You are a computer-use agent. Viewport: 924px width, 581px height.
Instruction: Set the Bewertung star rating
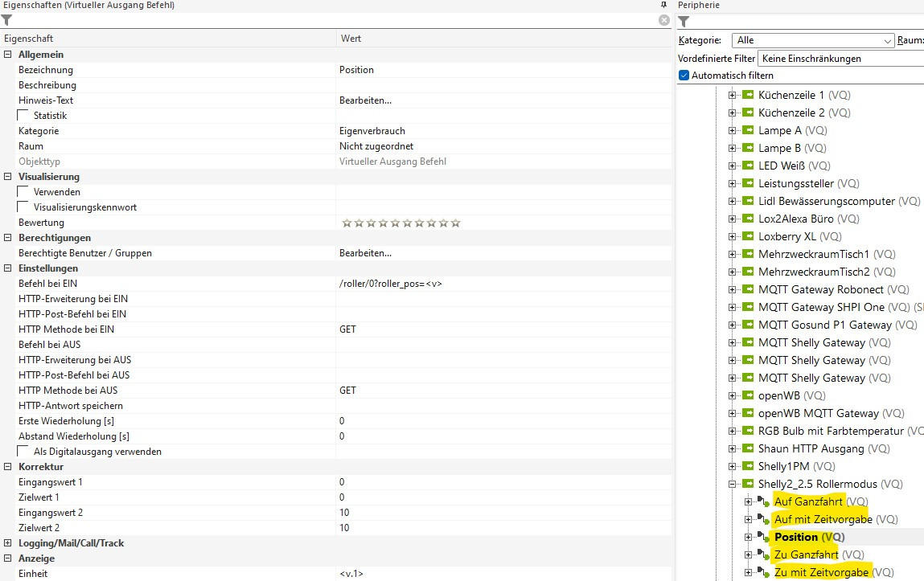click(400, 223)
